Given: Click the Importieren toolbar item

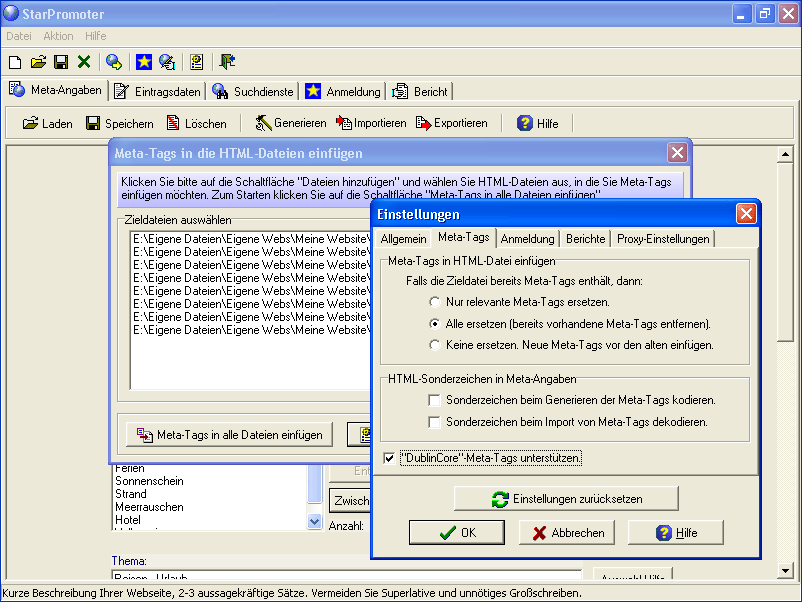Looking at the screenshot, I should point(371,123).
